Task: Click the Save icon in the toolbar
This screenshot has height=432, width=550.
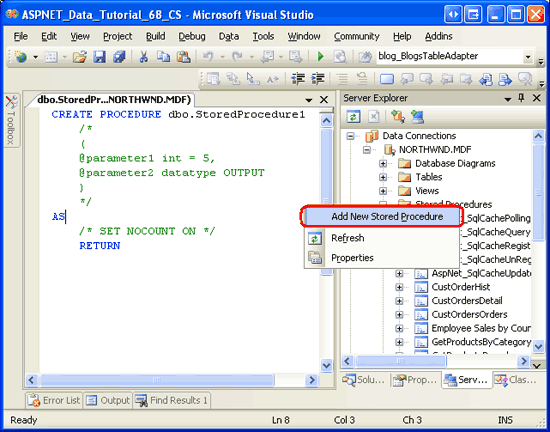Action: [x=99, y=56]
